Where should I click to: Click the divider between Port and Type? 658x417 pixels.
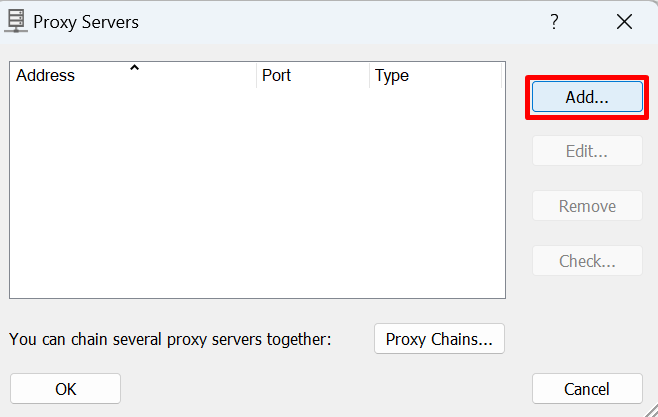tap(369, 76)
